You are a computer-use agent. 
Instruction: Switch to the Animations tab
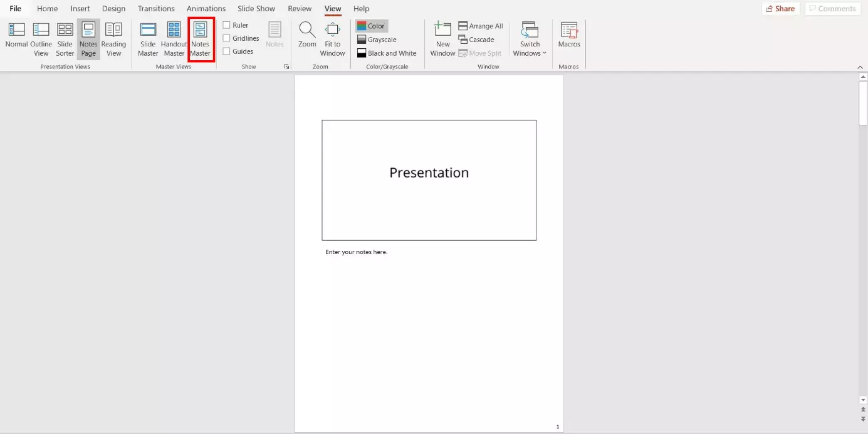pos(206,9)
